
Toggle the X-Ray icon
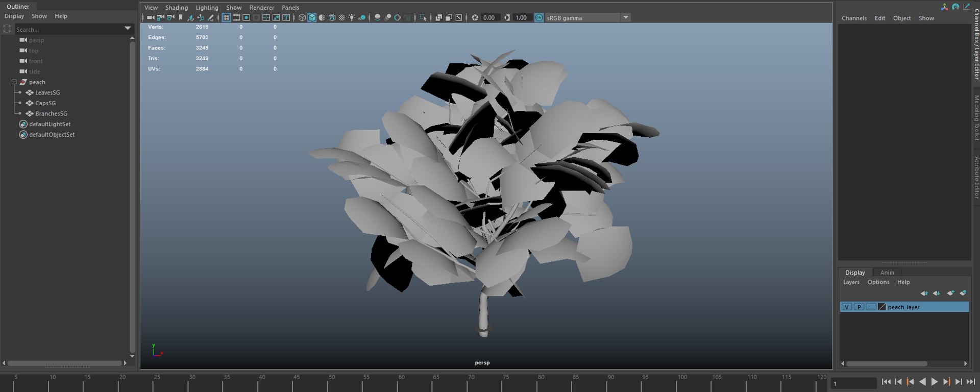(x=439, y=17)
